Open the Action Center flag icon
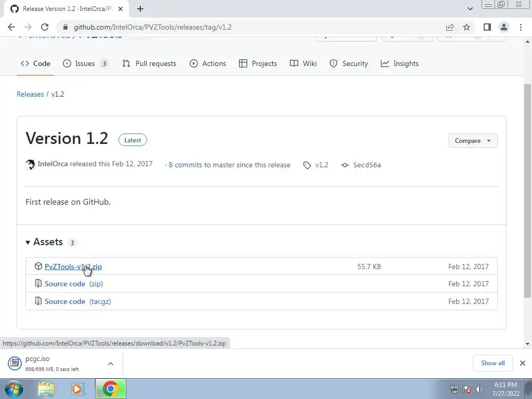The width and height of the screenshot is (532, 399). pyautogui.click(x=467, y=389)
